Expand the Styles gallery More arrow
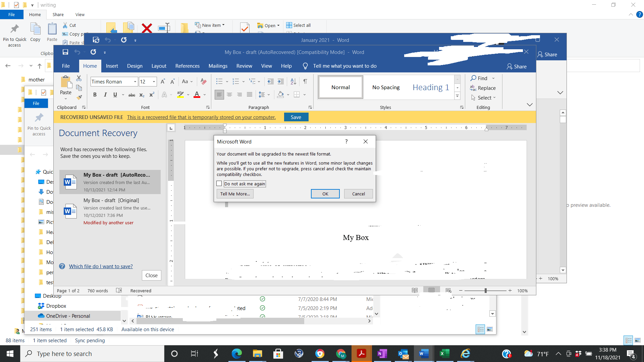 [x=457, y=96]
